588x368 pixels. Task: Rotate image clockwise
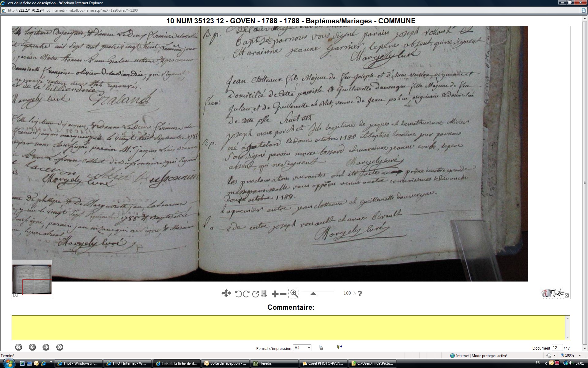tap(246, 294)
